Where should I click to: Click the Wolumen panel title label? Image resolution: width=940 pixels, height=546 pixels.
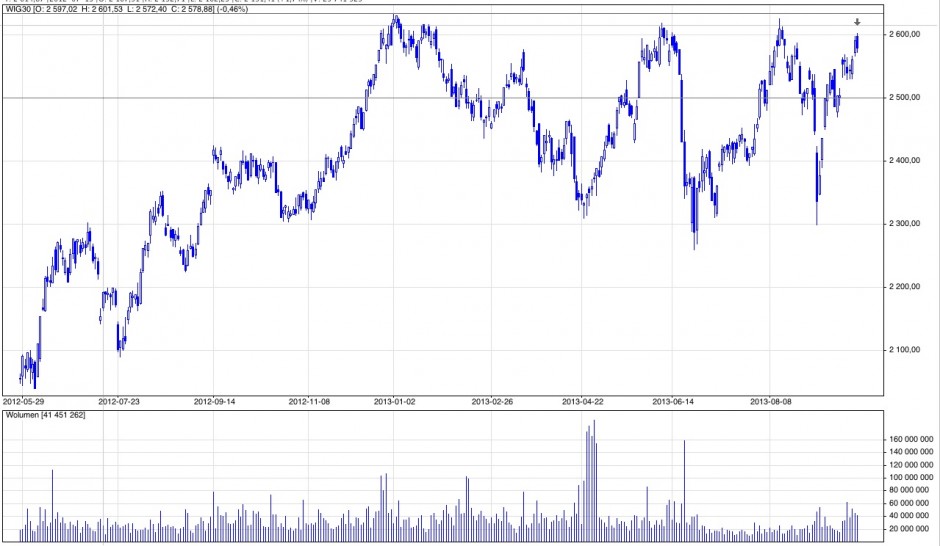point(45,414)
